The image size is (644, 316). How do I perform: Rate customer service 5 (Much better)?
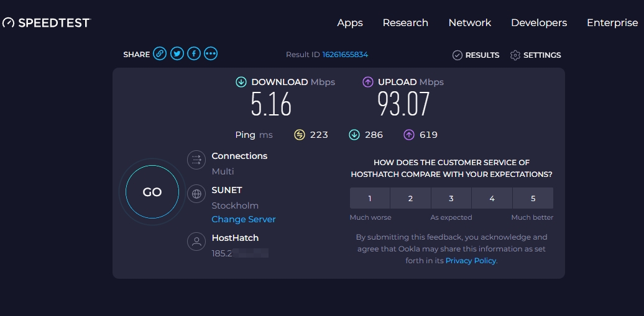[x=533, y=198]
